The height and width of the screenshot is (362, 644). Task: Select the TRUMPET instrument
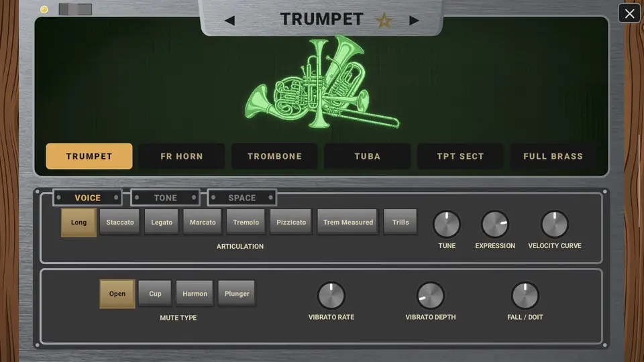pos(89,156)
